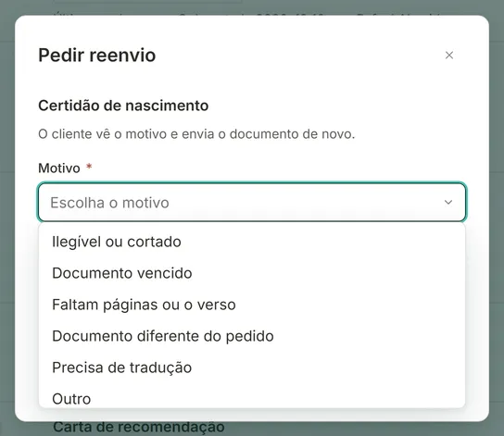Pick 'Faltam páginas ou o verso'
This screenshot has width=504, height=436.
pos(252,305)
